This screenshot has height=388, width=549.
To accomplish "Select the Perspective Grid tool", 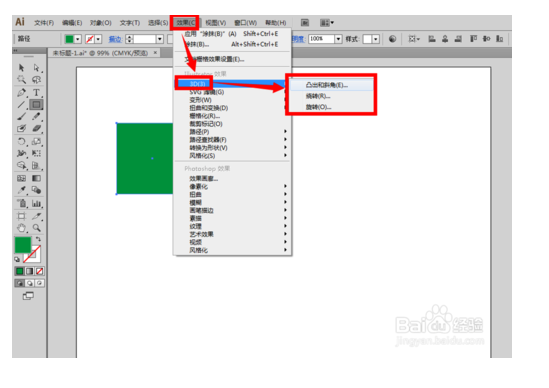I will coord(36,165).
